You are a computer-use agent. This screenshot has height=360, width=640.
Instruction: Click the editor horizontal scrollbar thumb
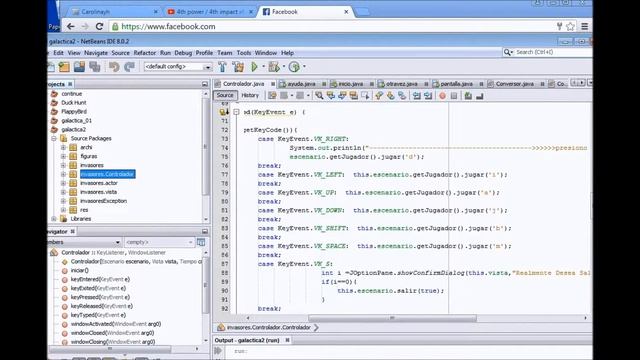(392, 318)
